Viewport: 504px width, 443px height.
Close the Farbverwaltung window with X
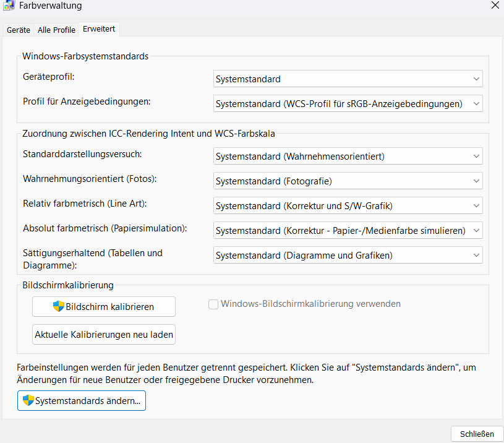495,5
